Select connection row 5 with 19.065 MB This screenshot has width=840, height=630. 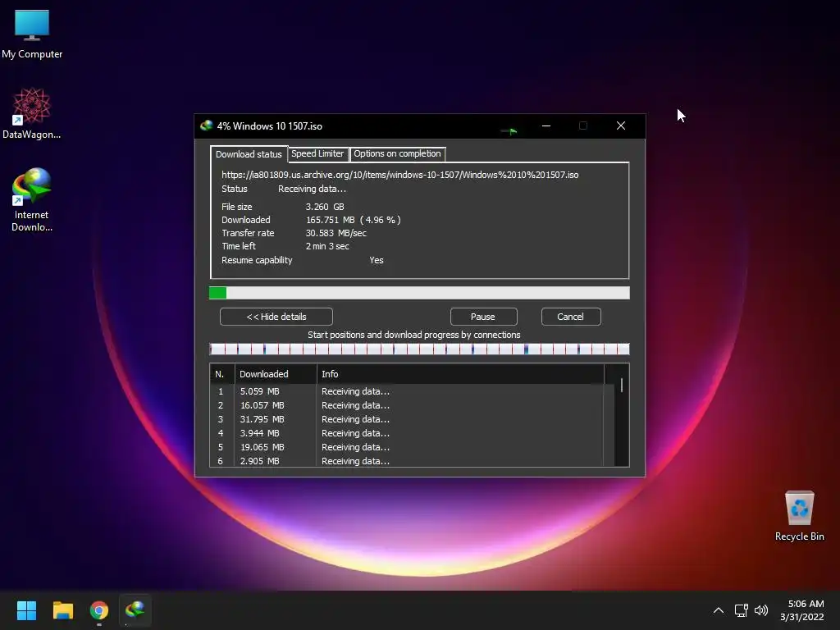407,447
